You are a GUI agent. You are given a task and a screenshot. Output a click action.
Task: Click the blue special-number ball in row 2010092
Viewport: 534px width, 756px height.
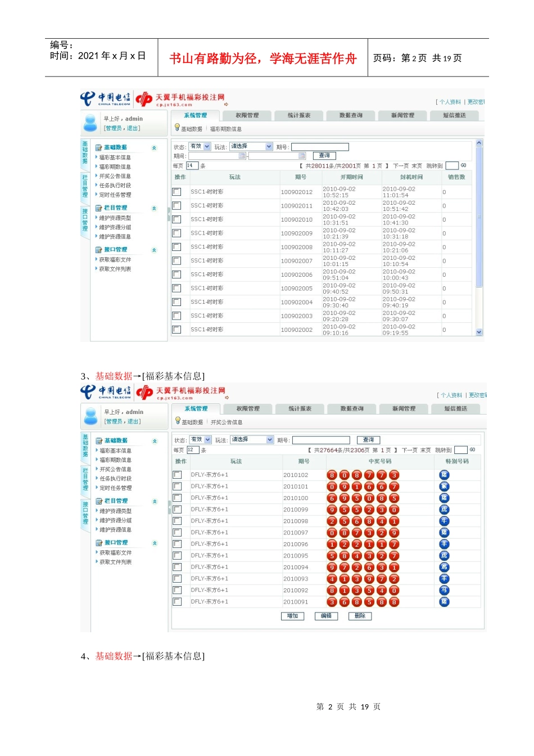coord(444,590)
